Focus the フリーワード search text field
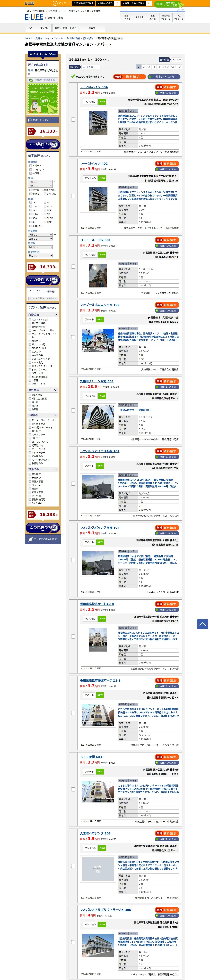The width and height of the screenshot is (210, 980). [43, 298]
